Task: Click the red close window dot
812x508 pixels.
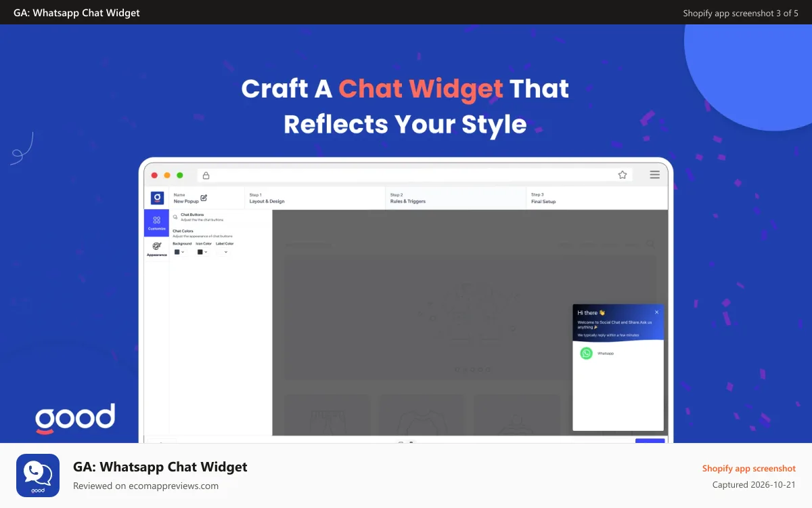Action: point(154,175)
